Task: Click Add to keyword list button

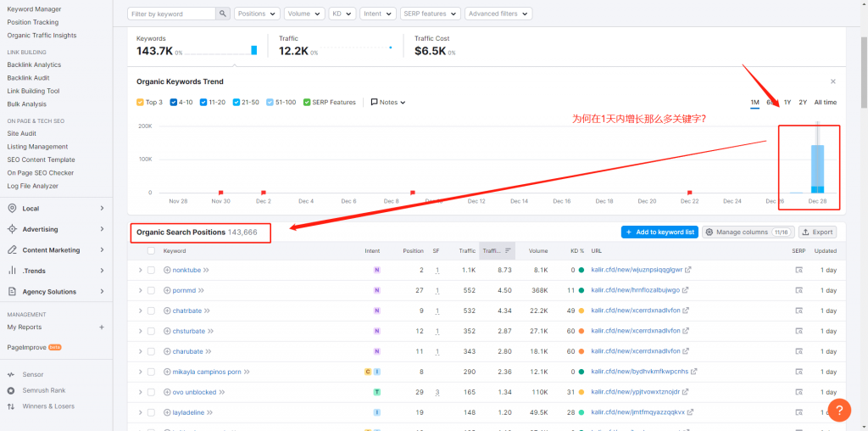Action: click(659, 232)
